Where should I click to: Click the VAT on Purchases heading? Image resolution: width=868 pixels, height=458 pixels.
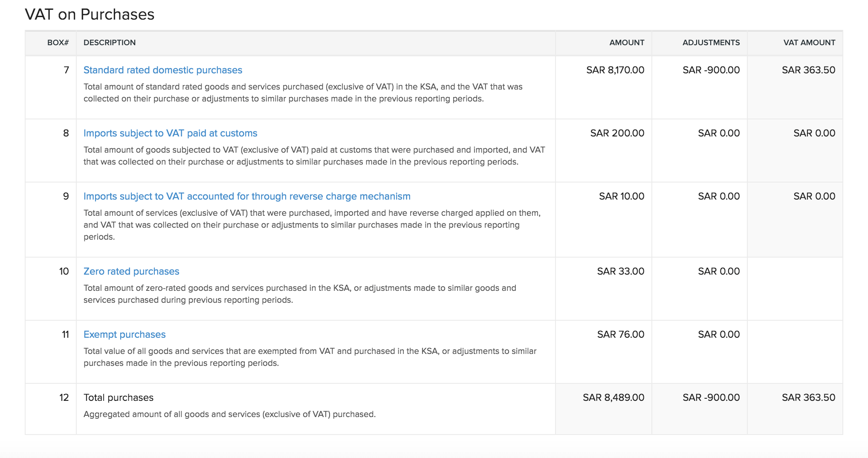pyautogui.click(x=90, y=14)
